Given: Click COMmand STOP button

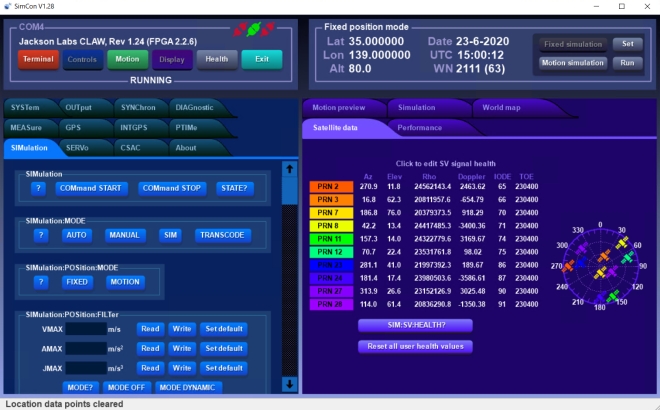Looking at the screenshot, I should point(172,188).
